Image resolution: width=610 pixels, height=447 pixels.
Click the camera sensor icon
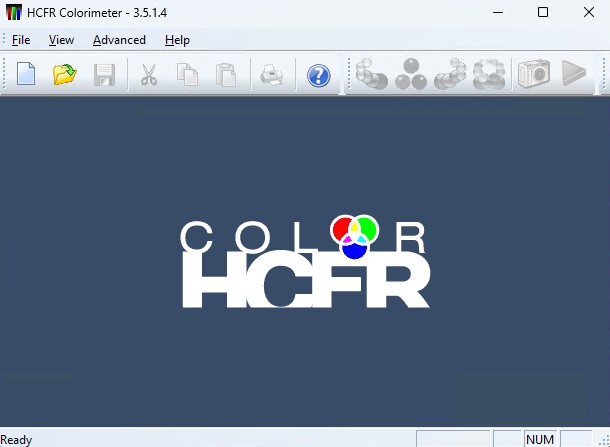[534, 73]
